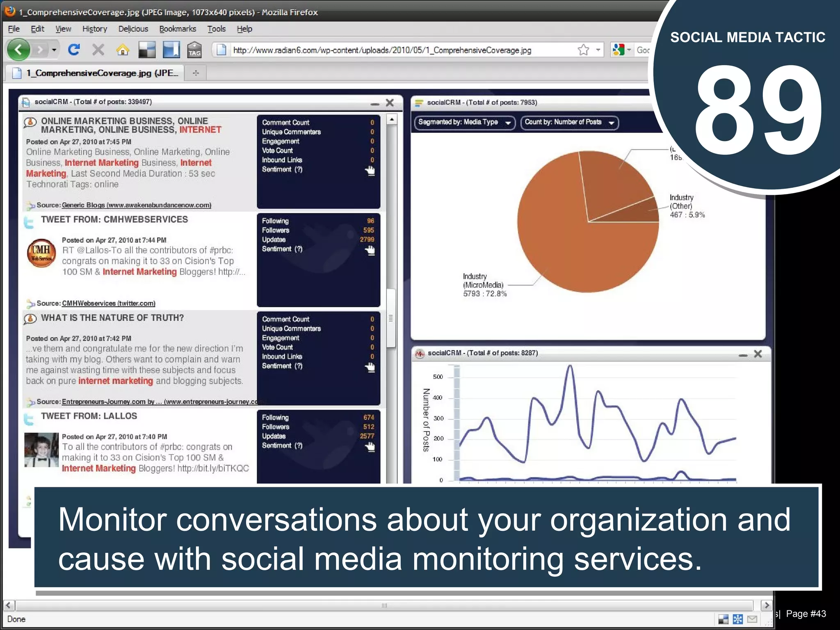Click the chart icon of socialCRM 7953 widget
The width and height of the screenshot is (840, 630).
pyautogui.click(x=419, y=103)
